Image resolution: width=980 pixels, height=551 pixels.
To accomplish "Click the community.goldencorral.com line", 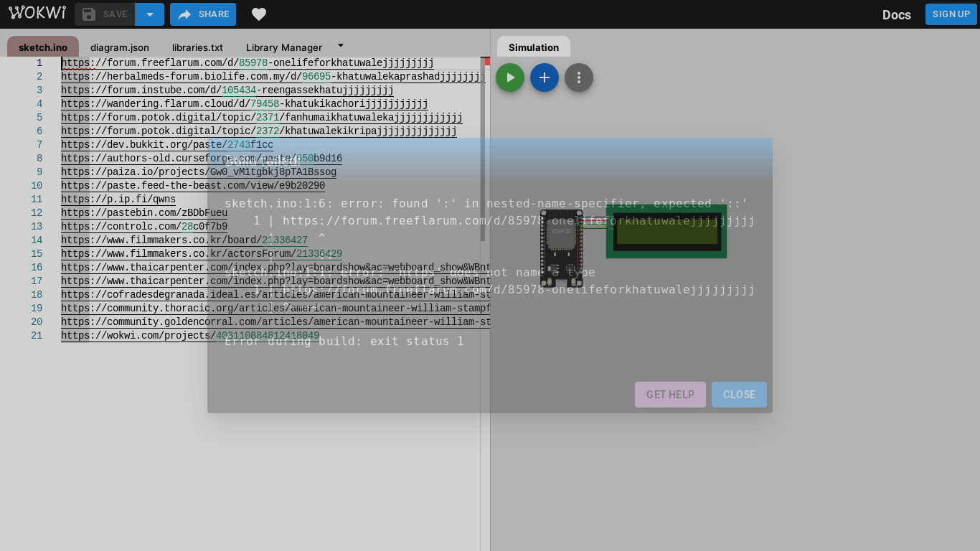I will 275,322.
